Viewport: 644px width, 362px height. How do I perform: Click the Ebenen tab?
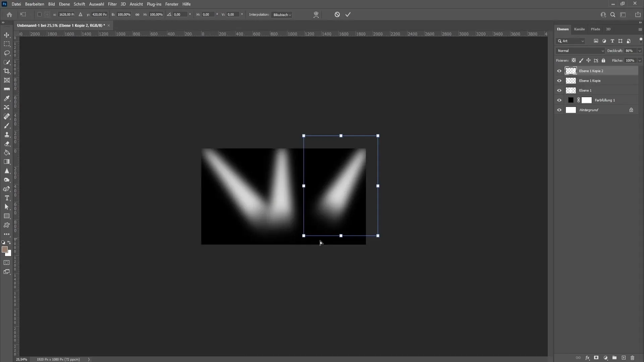[564, 29]
